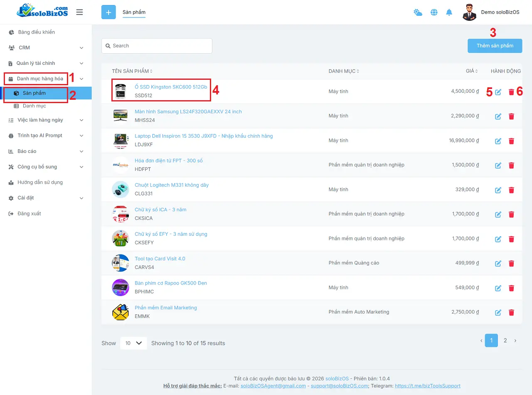Screen dimensions: 532x395
Task: Click soloBizOSAgent@gmail.com email link
Action: (x=273, y=386)
